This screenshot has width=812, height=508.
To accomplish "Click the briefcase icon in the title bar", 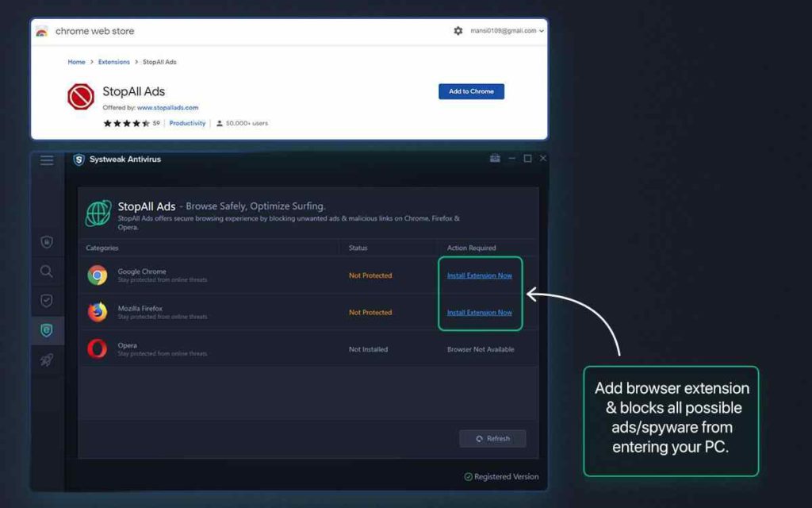I will [495, 159].
